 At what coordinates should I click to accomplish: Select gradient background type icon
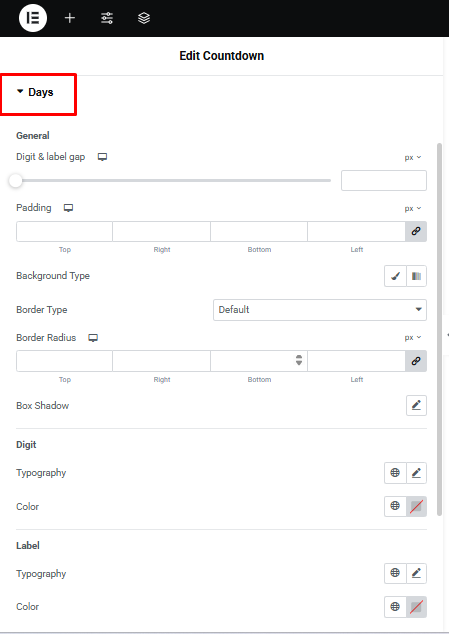416,276
